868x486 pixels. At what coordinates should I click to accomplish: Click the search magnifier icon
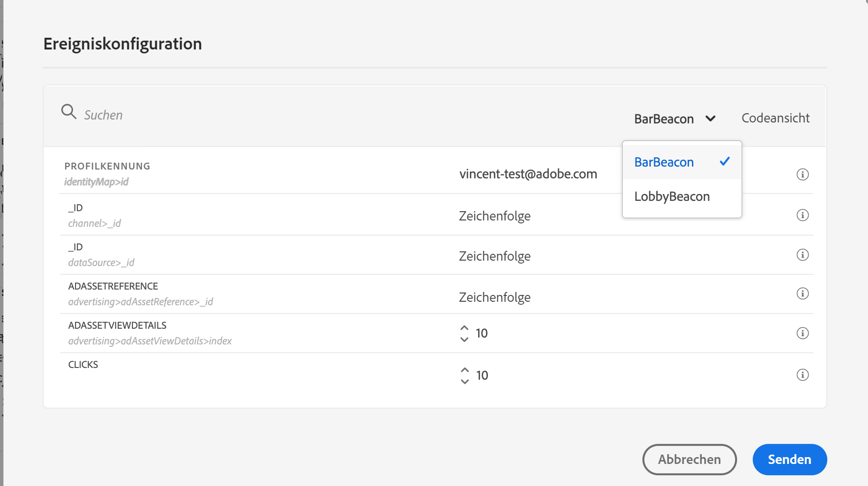click(69, 112)
